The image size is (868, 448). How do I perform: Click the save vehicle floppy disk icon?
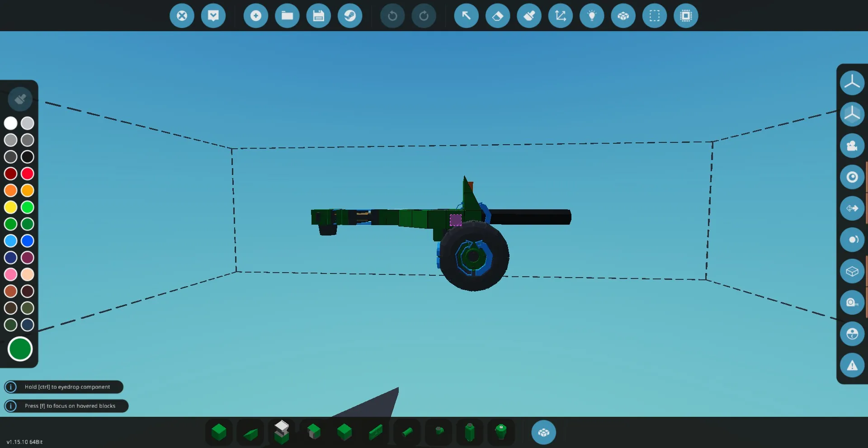[318, 16]
